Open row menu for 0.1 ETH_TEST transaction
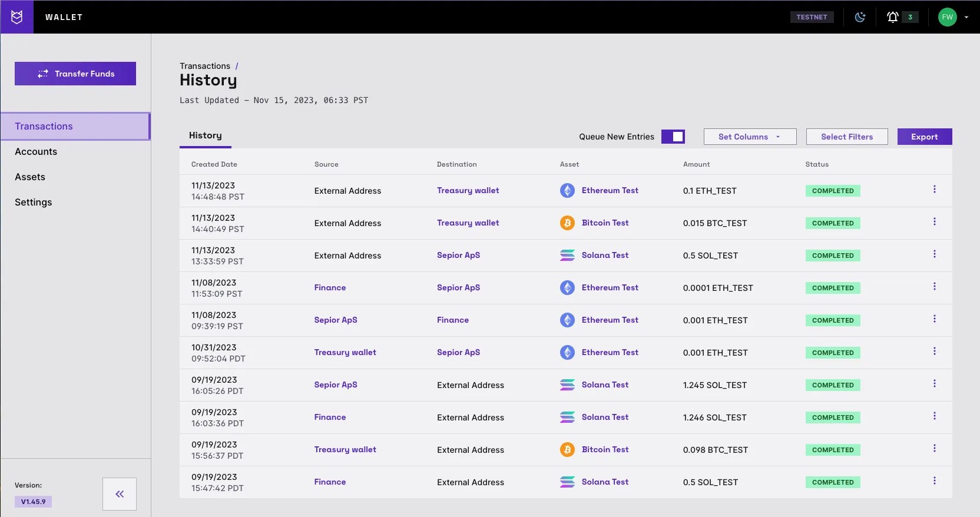This screenshot has height=517, width=980. (934, 189)
